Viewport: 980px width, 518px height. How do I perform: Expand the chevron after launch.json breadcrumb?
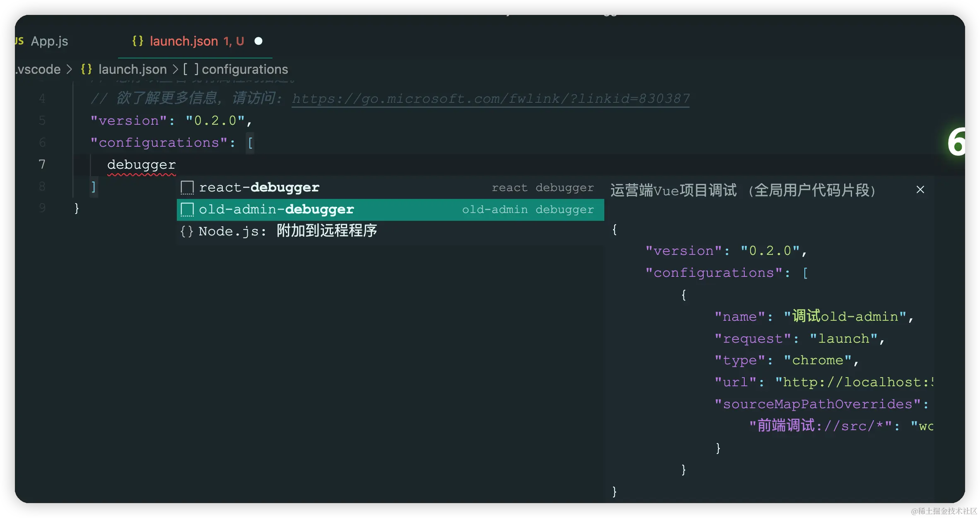175,69
